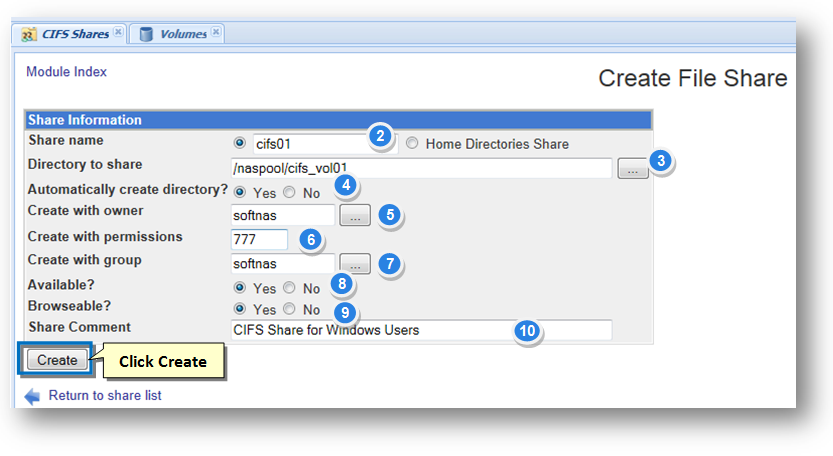Close the Volumes tab
The height and width of the screenshot is (456, 833).
(x=215, y=32)
